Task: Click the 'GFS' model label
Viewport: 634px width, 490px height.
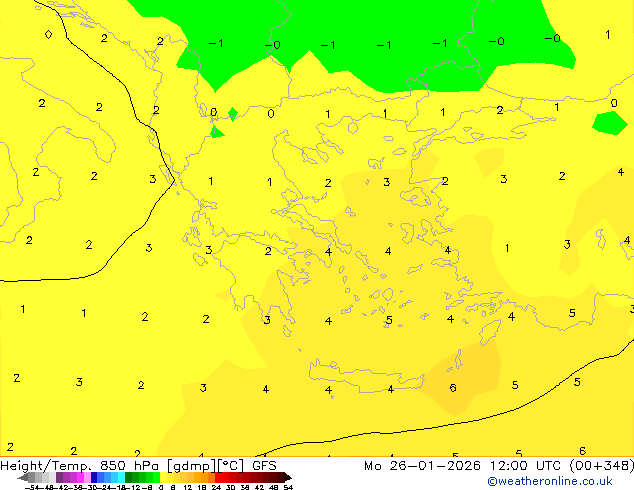Action: (264, 466)
